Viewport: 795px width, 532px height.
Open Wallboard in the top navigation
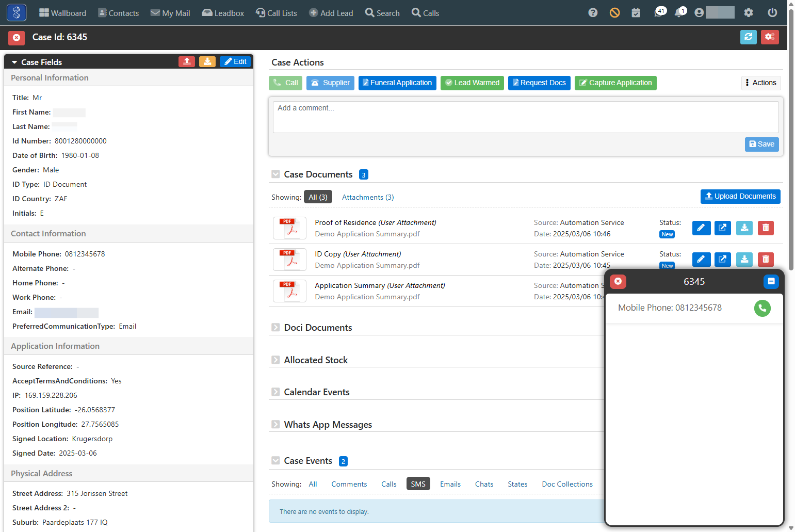coord(62,13)
